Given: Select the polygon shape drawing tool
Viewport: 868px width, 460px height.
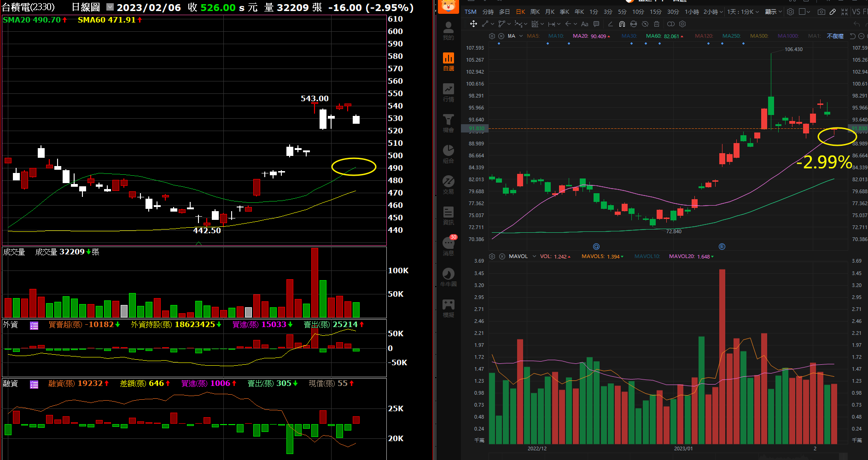Looking at the screenshot, I should click(502, 24).
